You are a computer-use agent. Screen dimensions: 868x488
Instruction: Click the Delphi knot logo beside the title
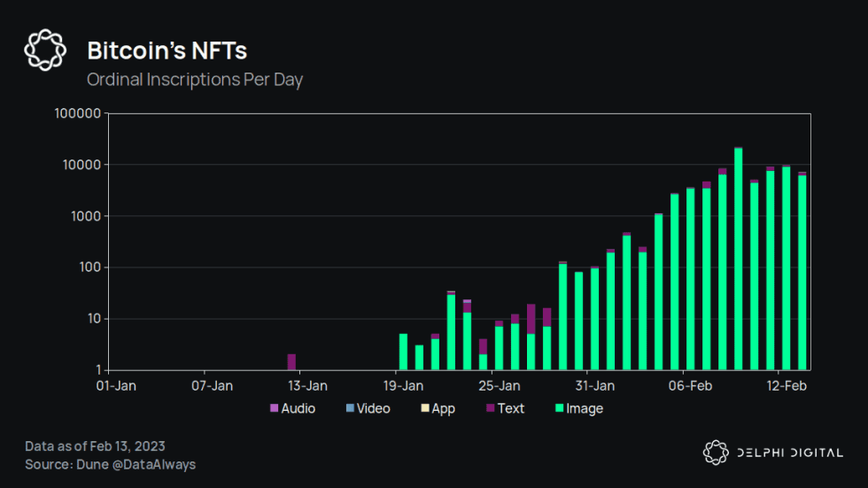click(45, 50)
